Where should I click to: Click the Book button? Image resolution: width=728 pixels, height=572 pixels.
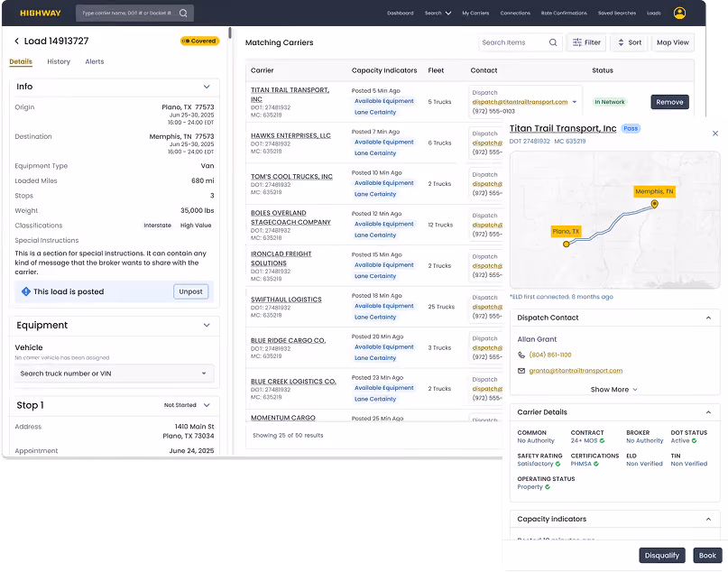pyautogui.click(x=707, y=555)
